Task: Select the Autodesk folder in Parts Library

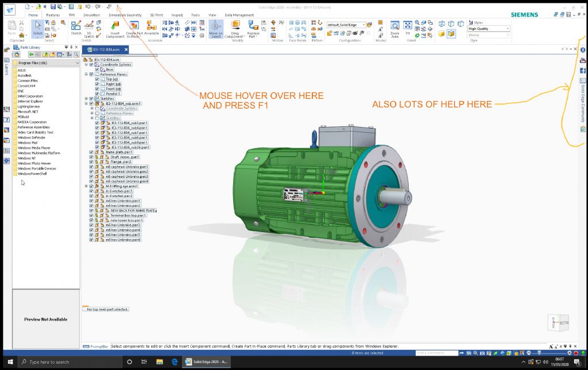Action: (25, 75)
